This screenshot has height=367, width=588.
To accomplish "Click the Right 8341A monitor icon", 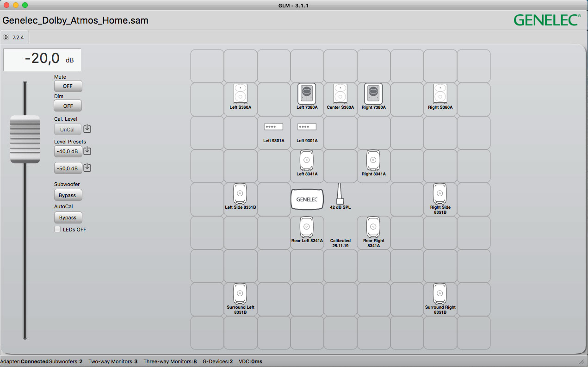I will click(373, 161).
